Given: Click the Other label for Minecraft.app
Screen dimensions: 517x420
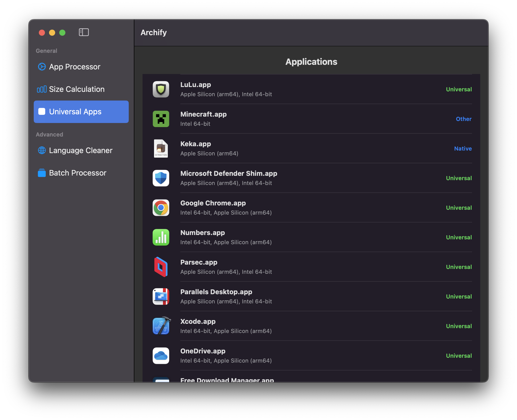Looking at the screenshot, I should coord(464,119).
